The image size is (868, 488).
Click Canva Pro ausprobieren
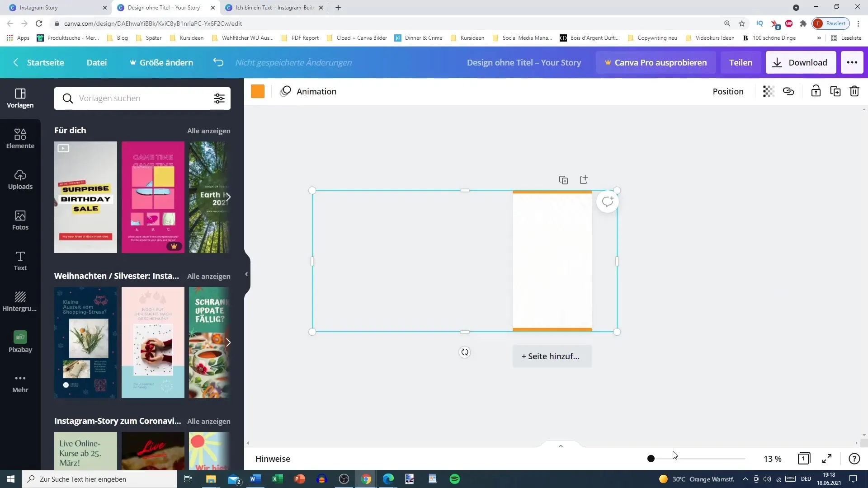(x=656, y=62)
